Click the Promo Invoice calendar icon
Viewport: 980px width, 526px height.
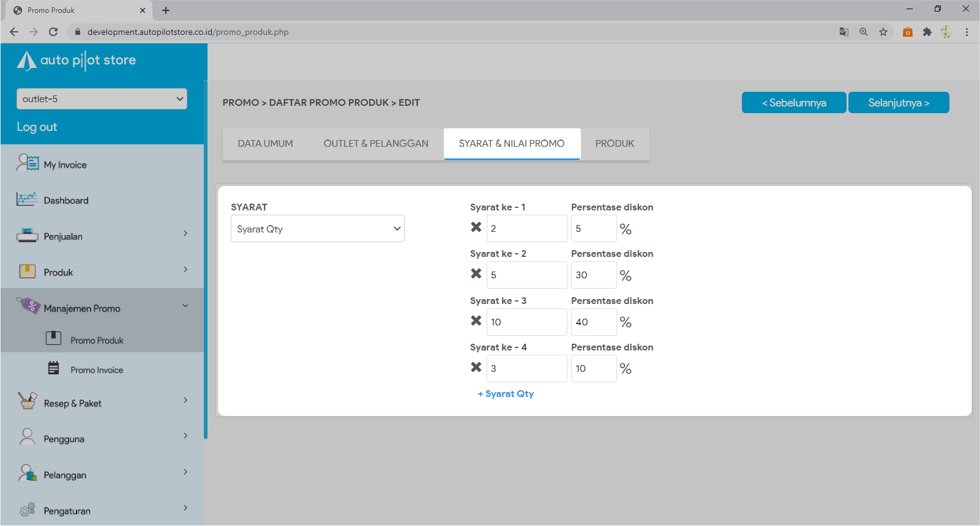(x=54, y=368)
